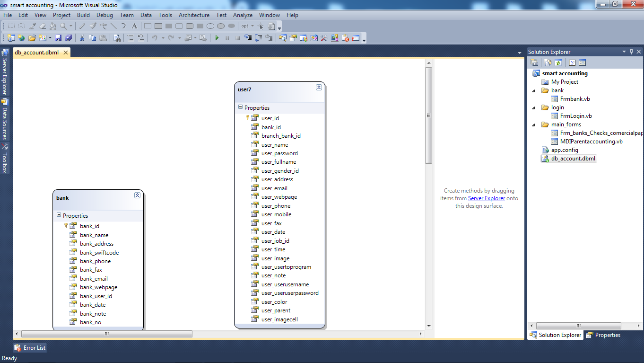The height and width of the screenshot is (363, 644).
Task: Select the Text tool letter A icon
Action: (x=134, y=26)
